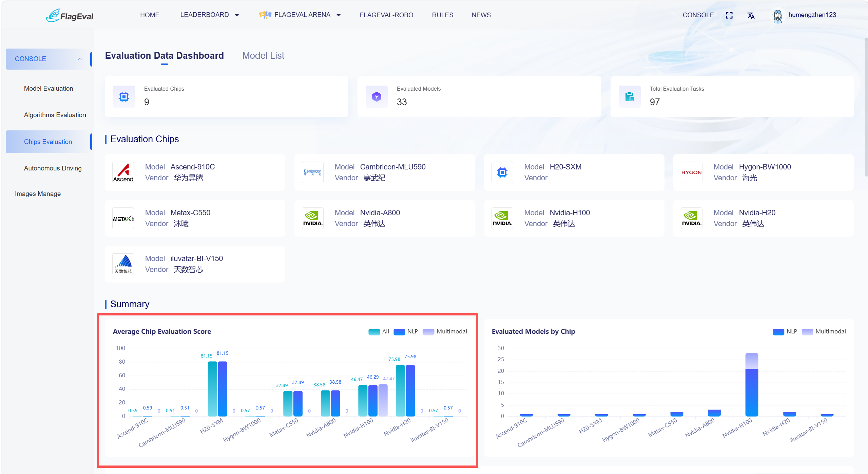Open Algorithms Evaluation in the sidebar
Screen dimensions: 868x474
point(55,115)
